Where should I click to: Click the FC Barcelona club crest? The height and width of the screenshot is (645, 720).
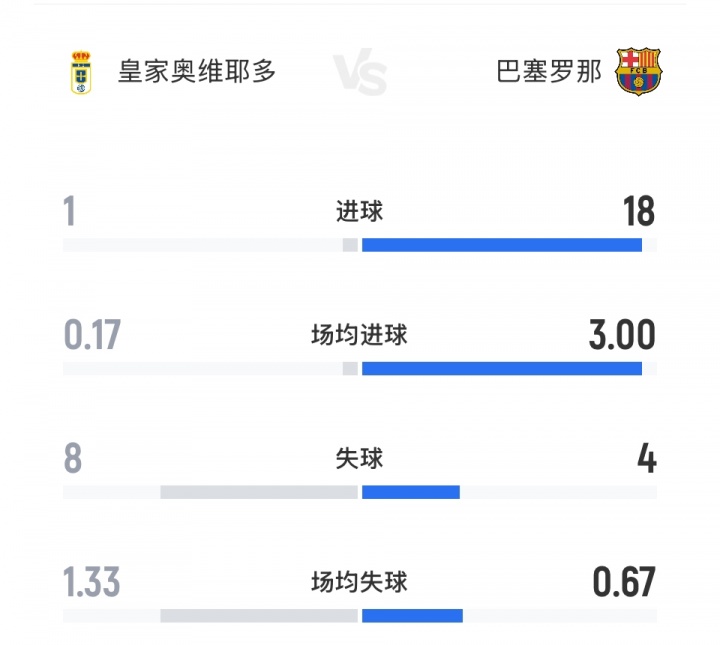pos(639,73)
